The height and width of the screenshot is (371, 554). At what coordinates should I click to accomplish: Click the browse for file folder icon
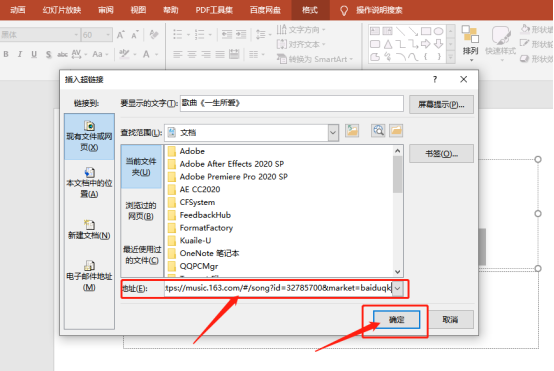coord(396,131)
